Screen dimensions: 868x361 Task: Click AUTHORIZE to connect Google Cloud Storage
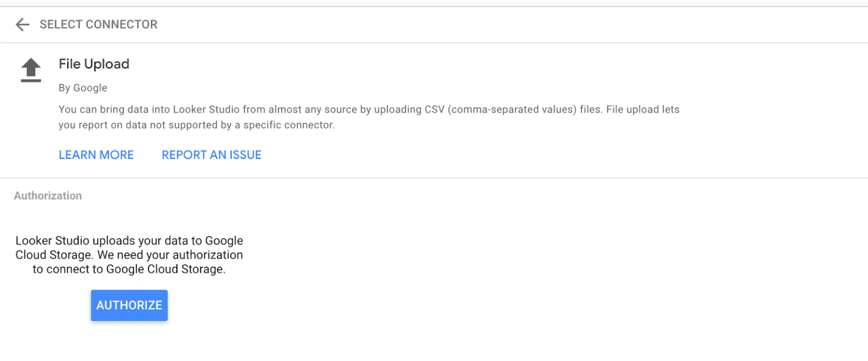(x=129, y=305)
